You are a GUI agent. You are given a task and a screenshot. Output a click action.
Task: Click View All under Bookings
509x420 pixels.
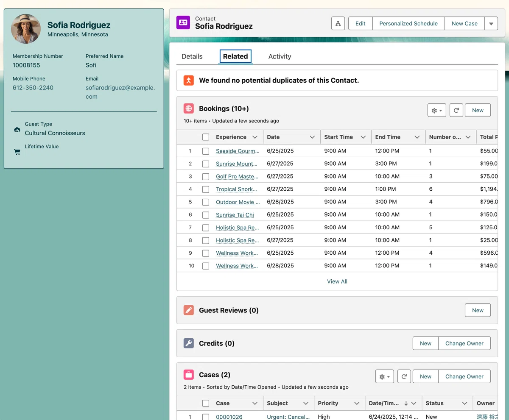(x=337, y=281)
